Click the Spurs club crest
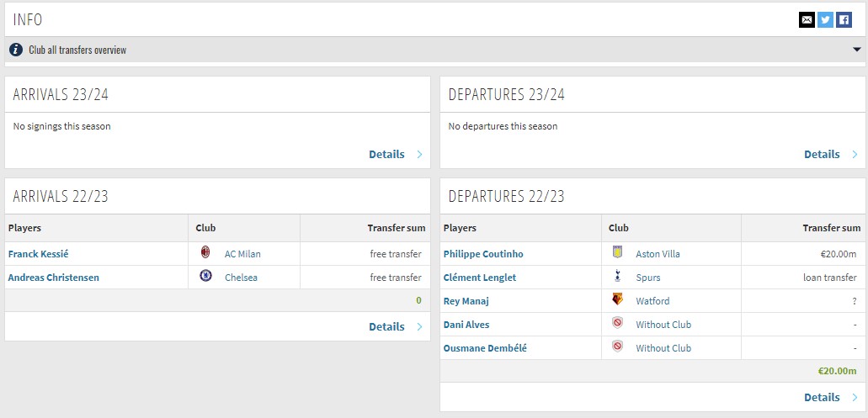Viewport: 868px width, 418px height. 618,277
